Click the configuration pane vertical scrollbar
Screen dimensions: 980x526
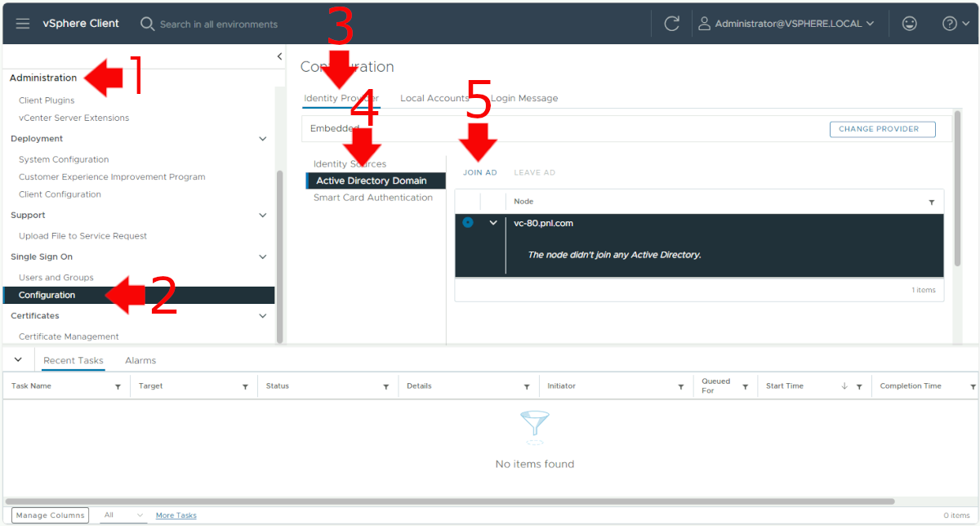tap(957, 188)
